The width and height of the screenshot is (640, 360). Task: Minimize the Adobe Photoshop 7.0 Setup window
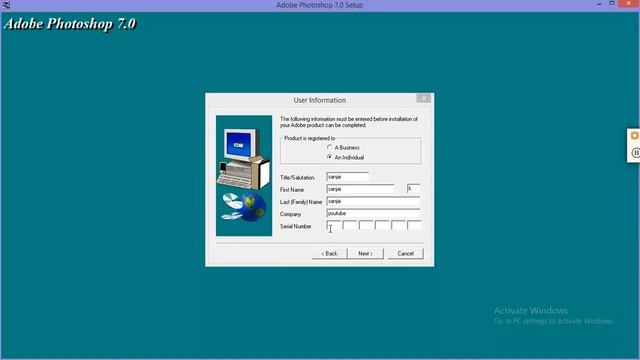pyautogui.click(x=599, y=4)
